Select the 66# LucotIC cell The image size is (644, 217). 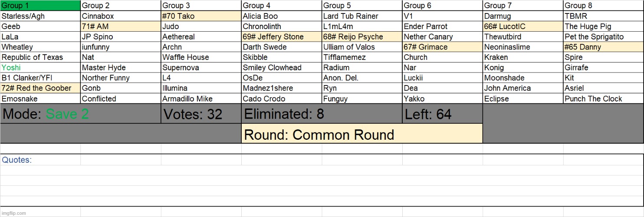(x=523, y=26)
